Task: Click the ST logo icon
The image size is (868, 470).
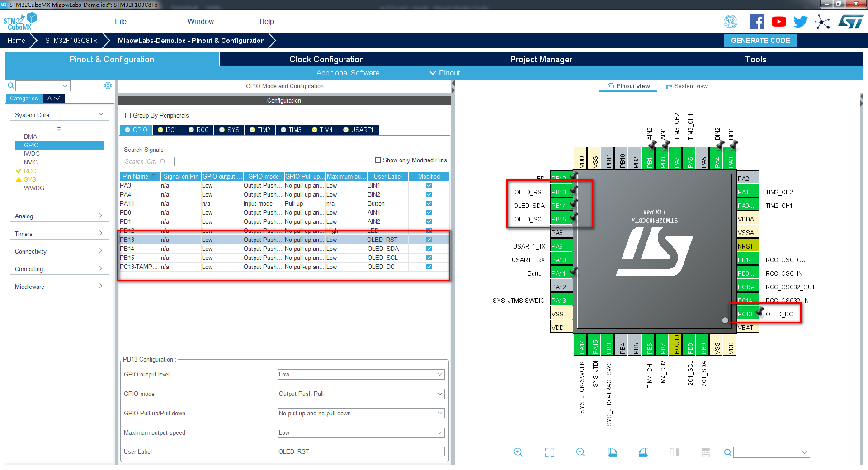Action: point(851,22)
